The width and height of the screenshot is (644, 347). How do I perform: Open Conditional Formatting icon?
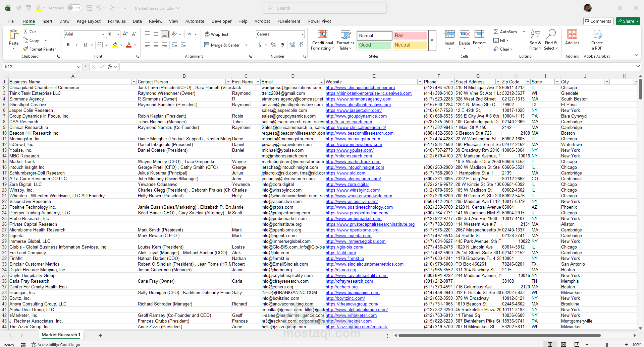(x=323, y=34)
